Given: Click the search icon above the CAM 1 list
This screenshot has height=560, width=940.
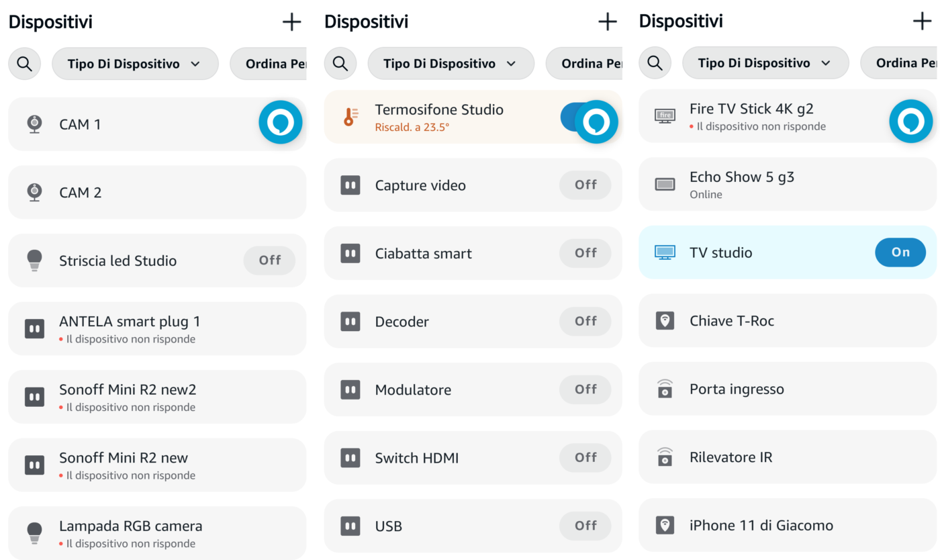Looking at the screenshot, I should [x=25, y=64].
